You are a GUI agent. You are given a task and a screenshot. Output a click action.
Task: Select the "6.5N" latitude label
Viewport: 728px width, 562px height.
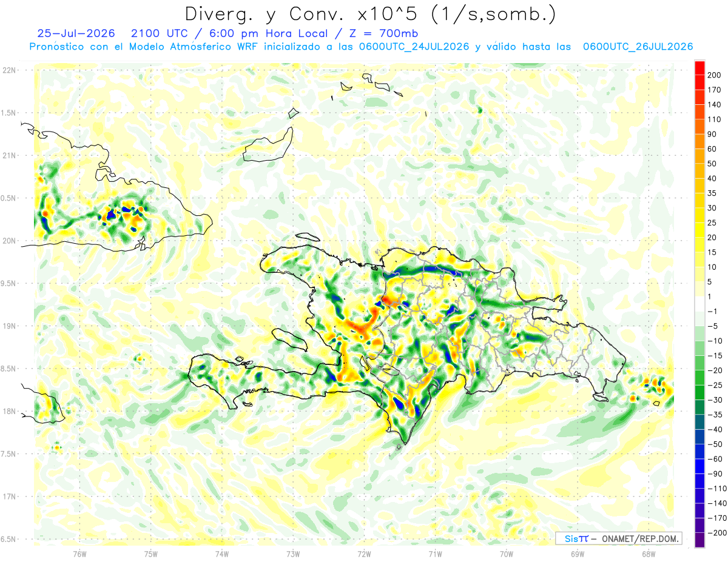tap(8, 539)
